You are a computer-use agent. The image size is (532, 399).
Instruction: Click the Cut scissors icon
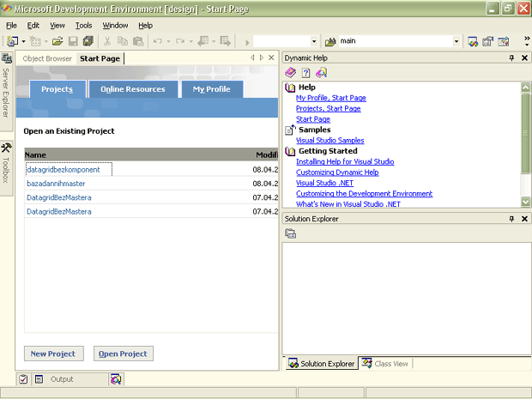pyautogui.click(x=107, y=41)
